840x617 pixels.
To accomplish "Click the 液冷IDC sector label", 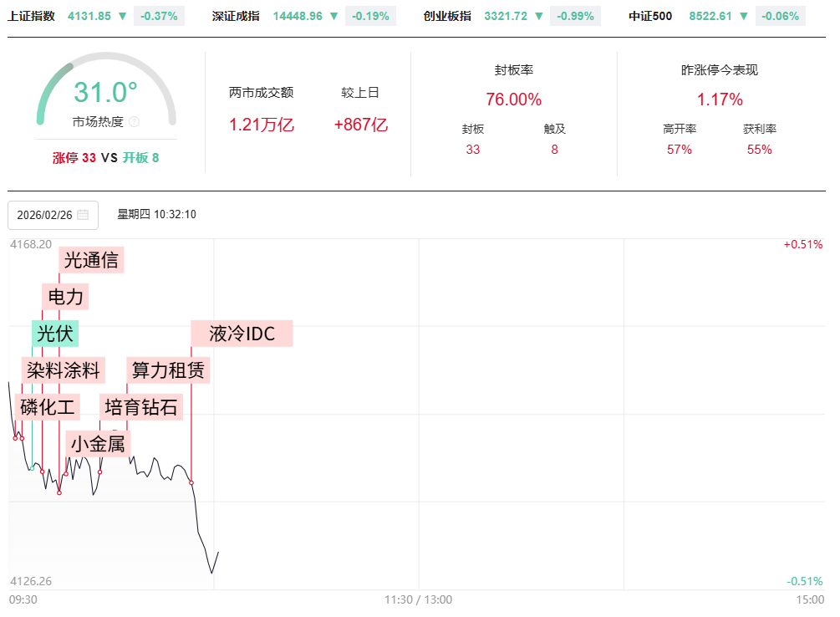I will [242, 334].
